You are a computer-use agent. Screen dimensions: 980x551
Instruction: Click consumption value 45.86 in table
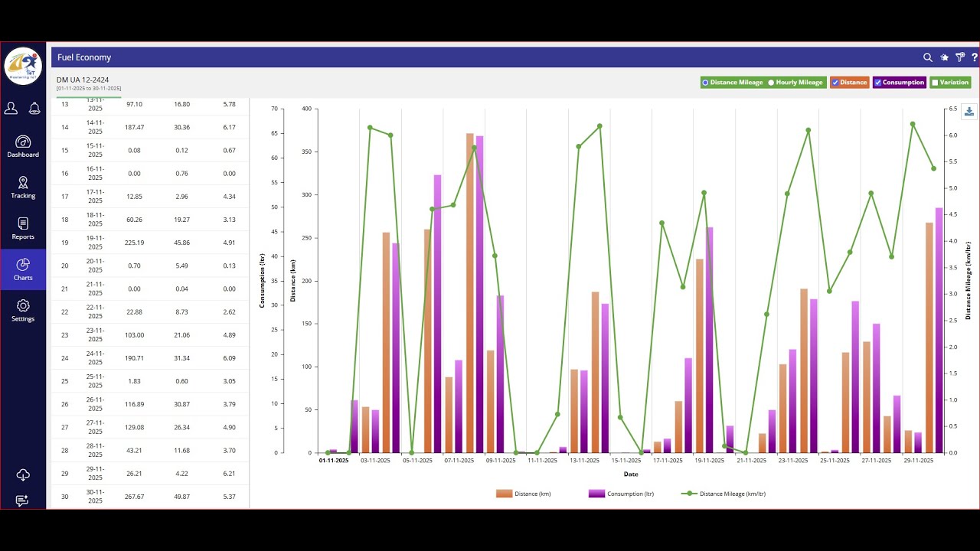click(182, 243)
